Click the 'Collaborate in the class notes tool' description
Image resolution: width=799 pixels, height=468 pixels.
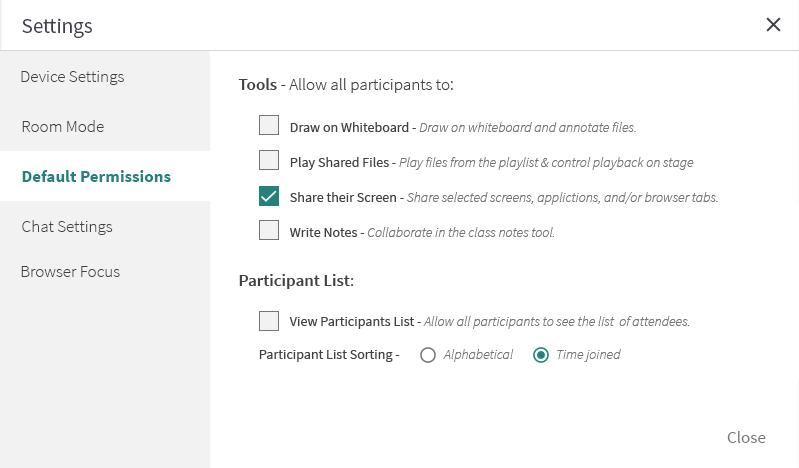[x=460, y=233]
